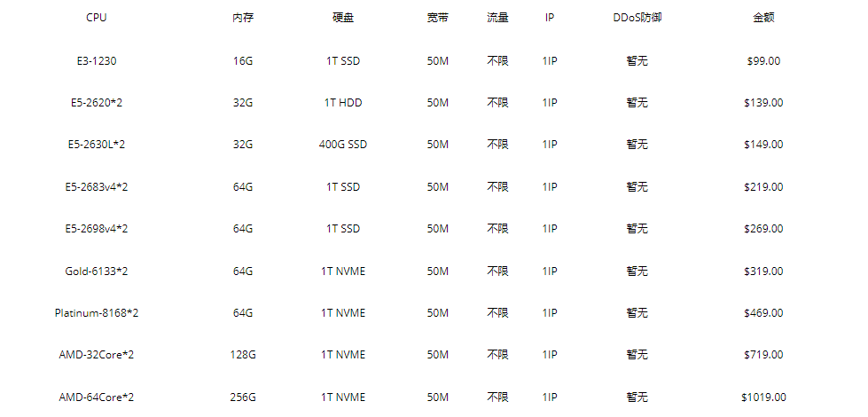Click the 1T HDD disk cell
The height and width of the screenshot is (417, 868).
342,103
